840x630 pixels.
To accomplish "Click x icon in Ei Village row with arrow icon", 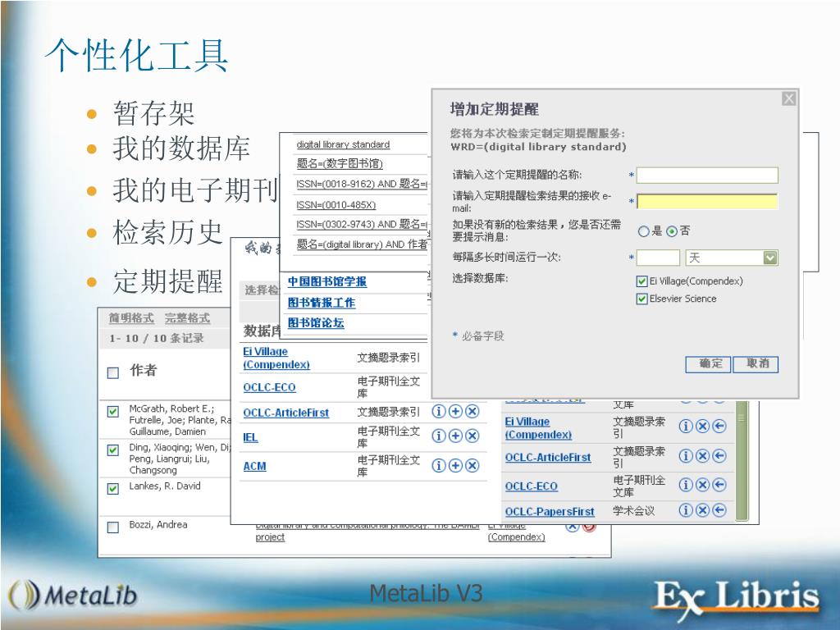I will pyautogui.click(x=702, y=427).
